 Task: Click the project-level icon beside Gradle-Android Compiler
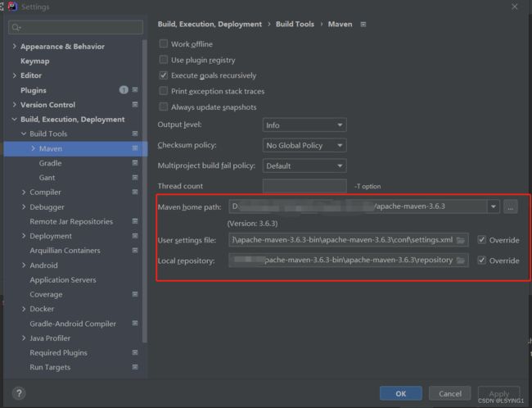pos(135,323)
